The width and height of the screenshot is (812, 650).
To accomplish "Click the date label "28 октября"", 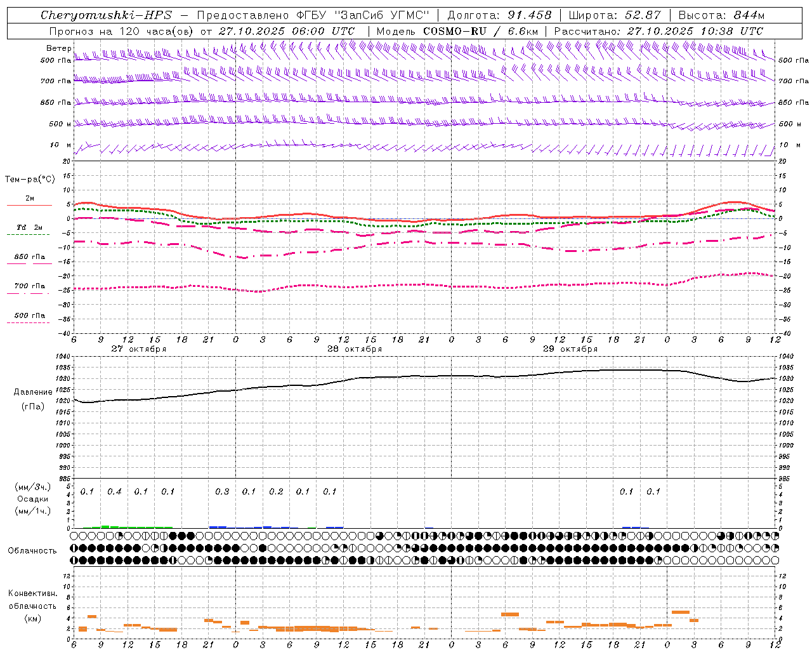I will [355, 349].
